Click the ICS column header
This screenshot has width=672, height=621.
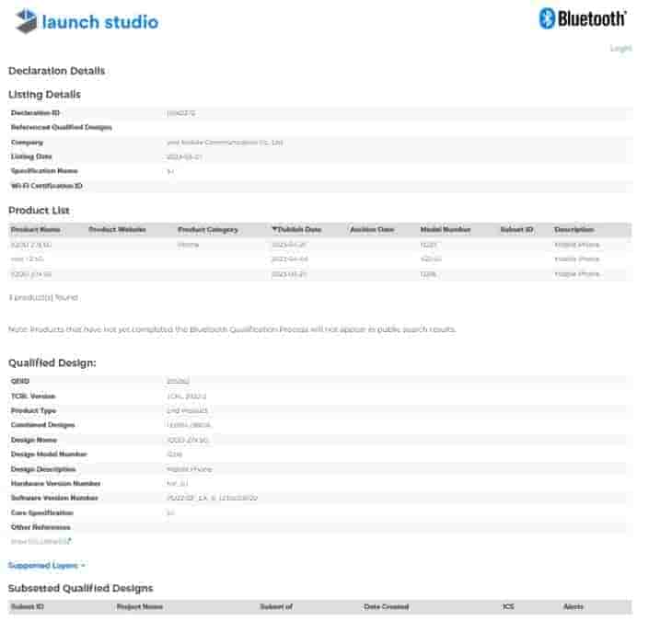tap(508, 607)
